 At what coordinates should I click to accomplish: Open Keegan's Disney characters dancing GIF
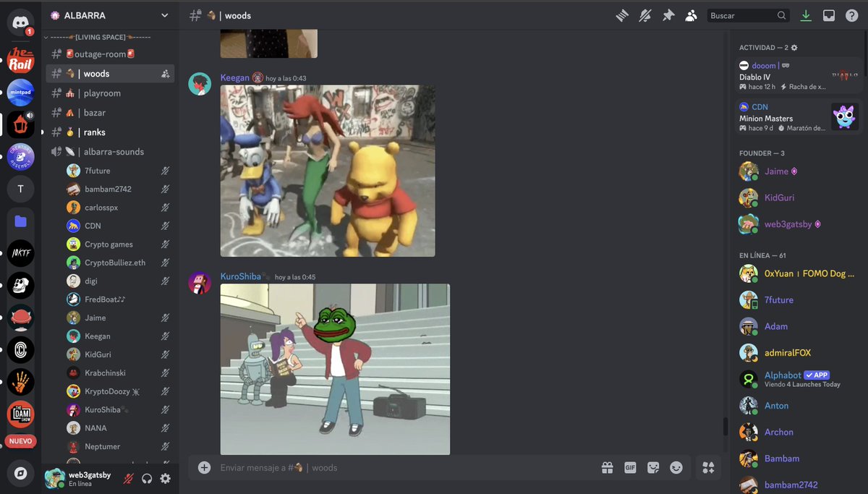pyautogui.click(x=328, y=171)
